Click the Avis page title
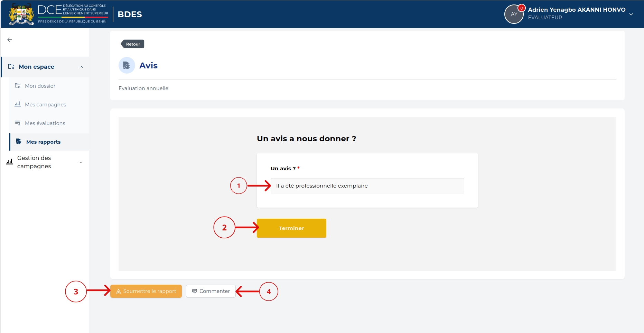Image resolution: width=644 pixels, height=333 pixels. coord(148,65)
